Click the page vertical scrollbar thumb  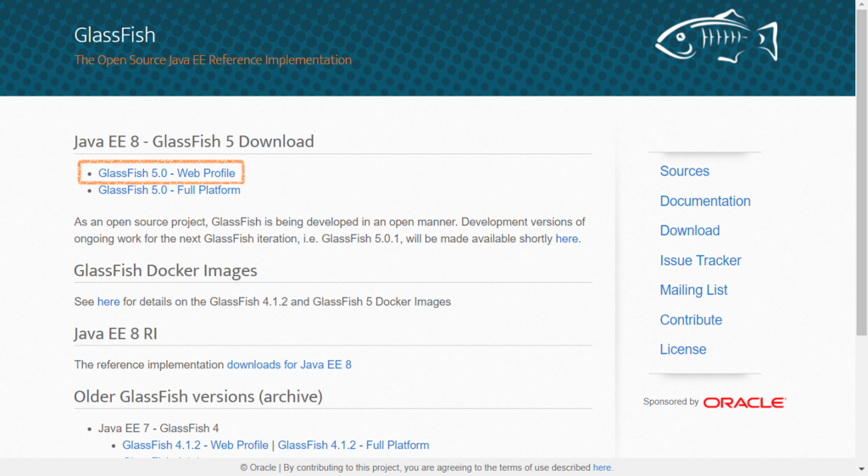862,171
